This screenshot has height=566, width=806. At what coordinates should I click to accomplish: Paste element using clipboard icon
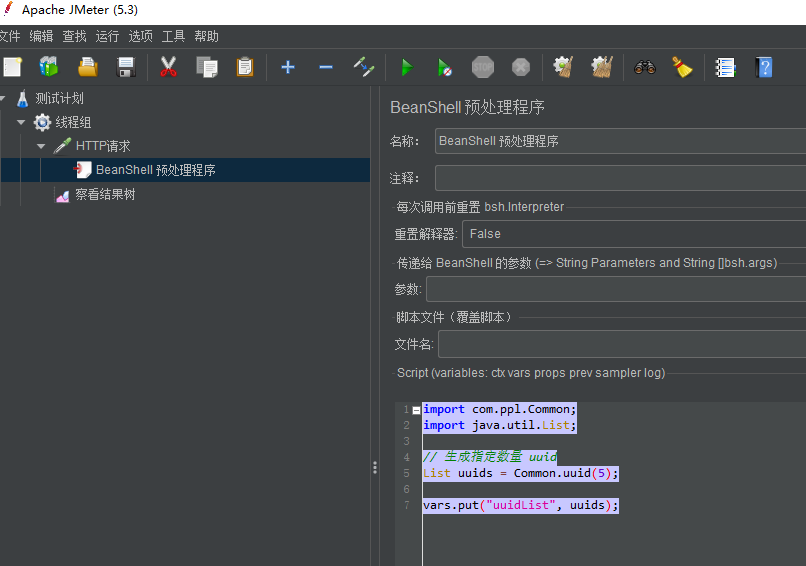[245, 67]
